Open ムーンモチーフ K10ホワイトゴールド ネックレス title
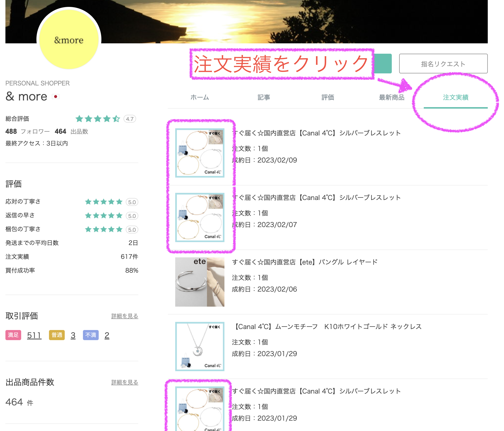Screen dimensions: 504x431 click(327, 327)
